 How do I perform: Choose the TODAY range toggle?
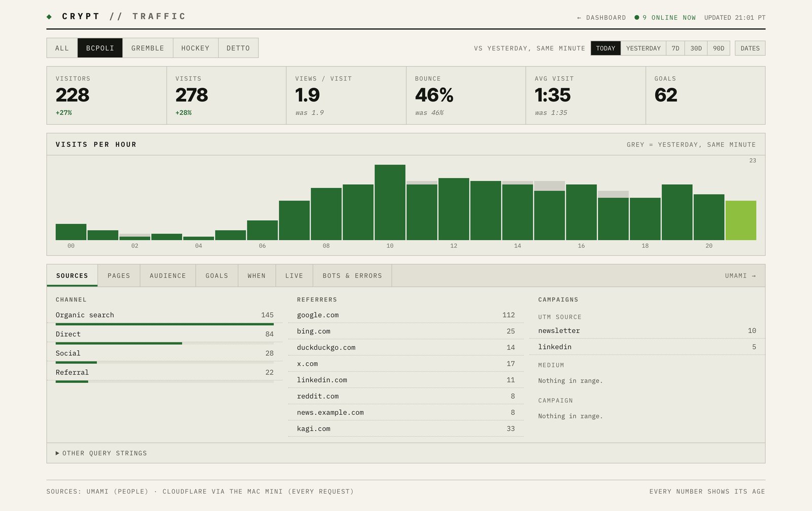[605, 48]
